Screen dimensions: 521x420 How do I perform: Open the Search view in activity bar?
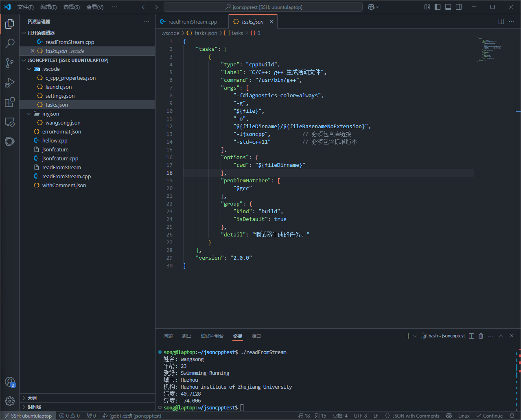(x=10, y=43)
